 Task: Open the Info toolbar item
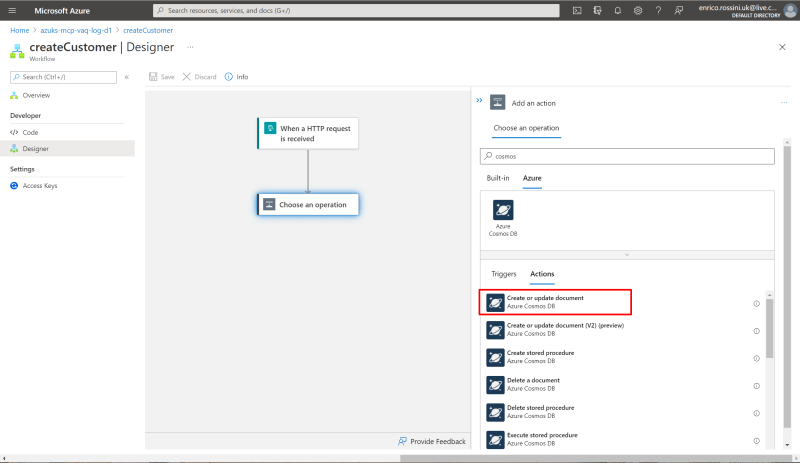coord(236,77)
